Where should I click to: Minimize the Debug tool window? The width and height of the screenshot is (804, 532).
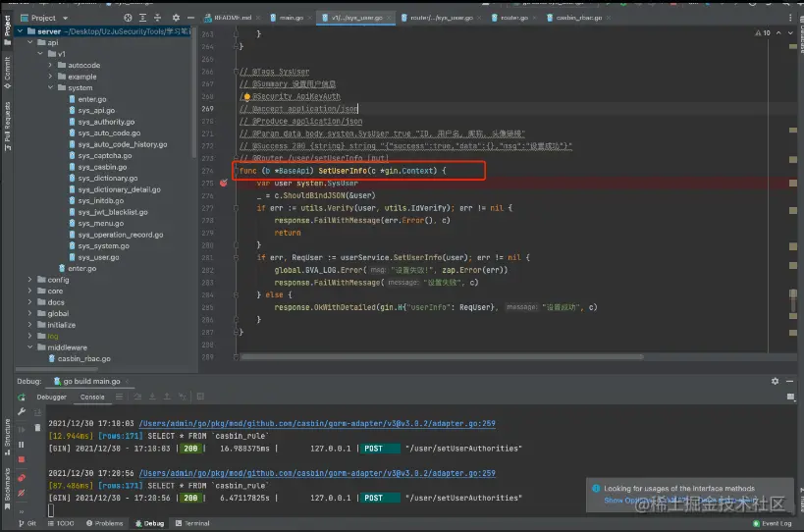pos(789,381)
